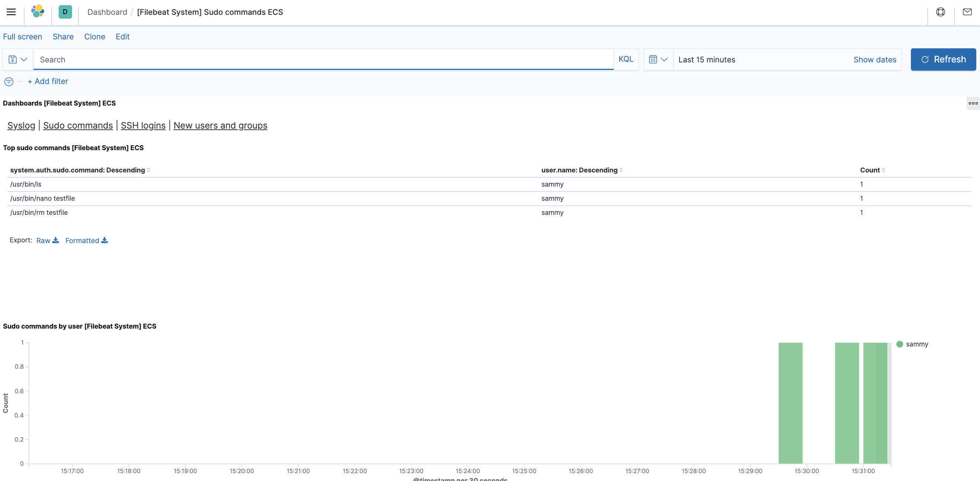Click the search bar filter icon
The width and height of the screenshot is (980, 481).
[x=17, y=59]
